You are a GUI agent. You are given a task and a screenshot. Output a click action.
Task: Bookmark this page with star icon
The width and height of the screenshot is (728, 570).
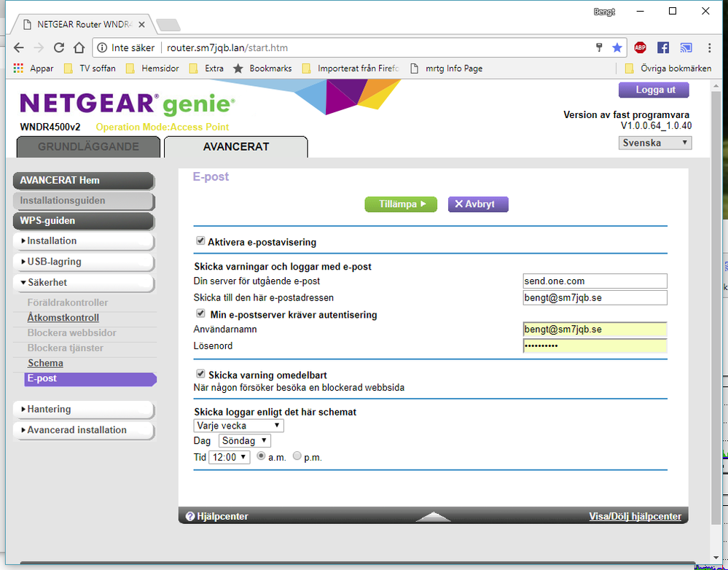(x=617, y=48)
